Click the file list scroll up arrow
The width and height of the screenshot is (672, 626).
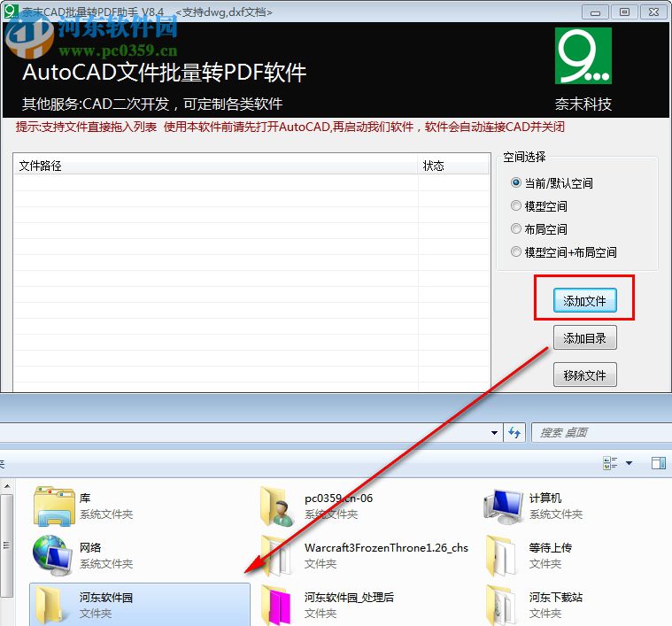pos(7,486)
